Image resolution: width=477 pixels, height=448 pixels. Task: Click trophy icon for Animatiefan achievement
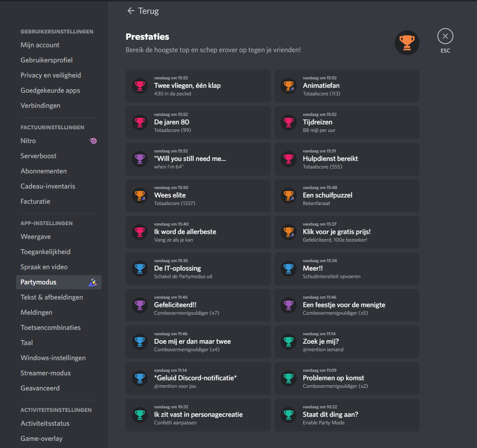pos(289,86)
